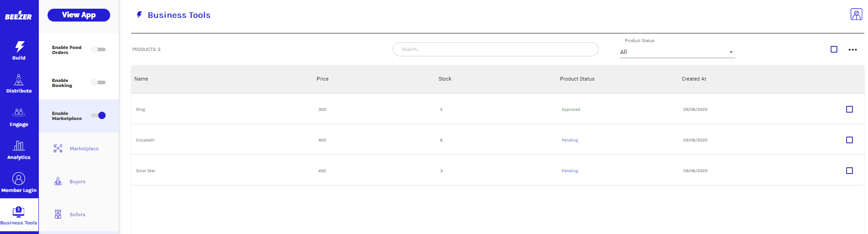Expand the Product Status dropdown
The image size is (868, 234).
coord(676,52)
